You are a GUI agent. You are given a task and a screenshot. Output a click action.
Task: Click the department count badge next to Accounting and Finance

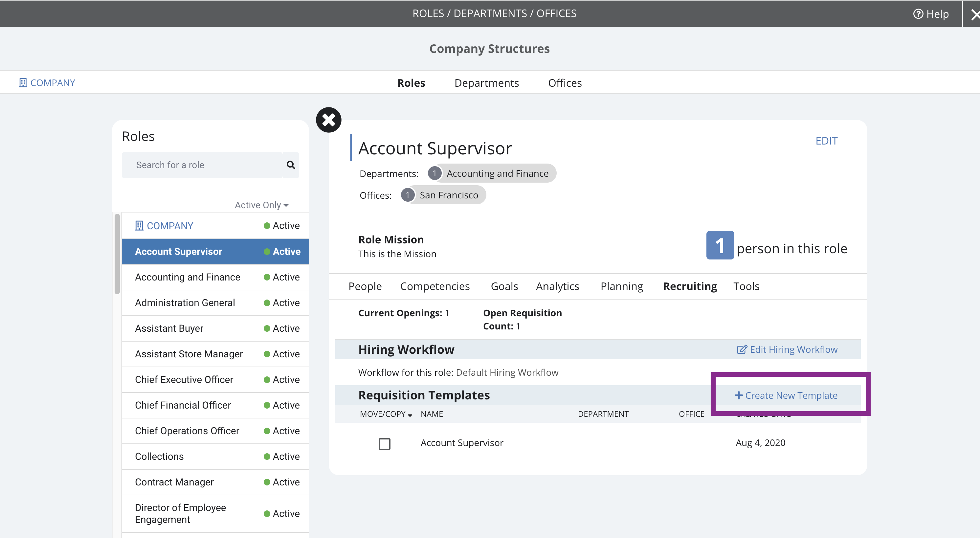click(x=434, y=173)
